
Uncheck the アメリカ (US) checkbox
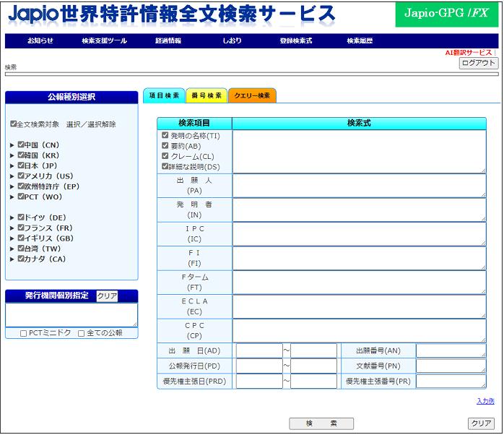(21, 176)
